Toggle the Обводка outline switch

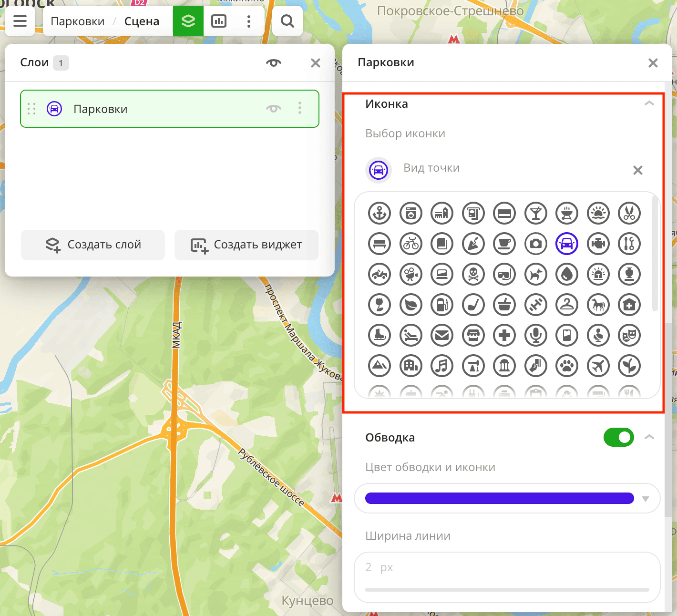(618, 437)
